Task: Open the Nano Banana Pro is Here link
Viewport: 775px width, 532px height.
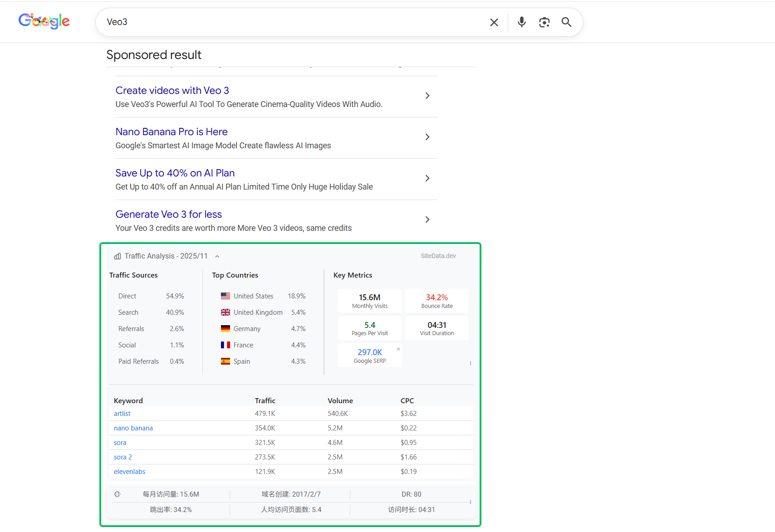Action: [x=172, y=132]
